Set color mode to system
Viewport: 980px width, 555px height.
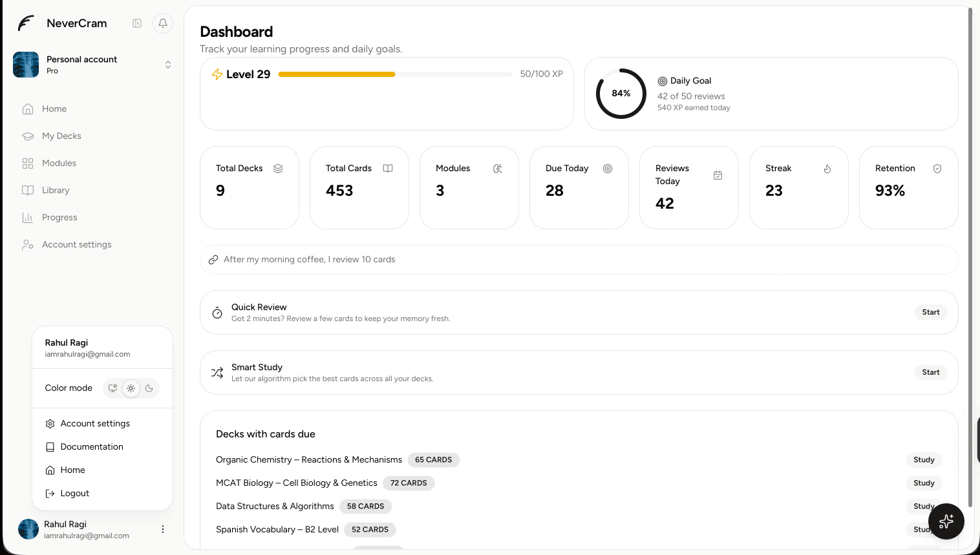click(113, 388)
